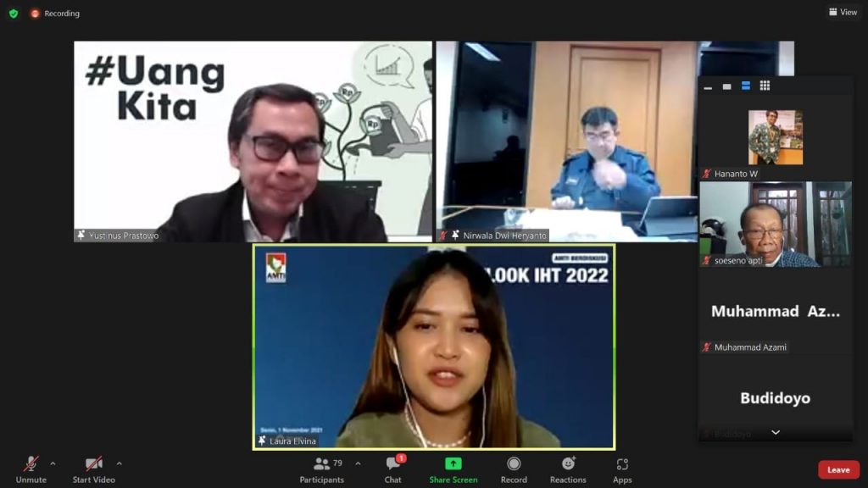Click the green Share Screen button

point(453,469)
